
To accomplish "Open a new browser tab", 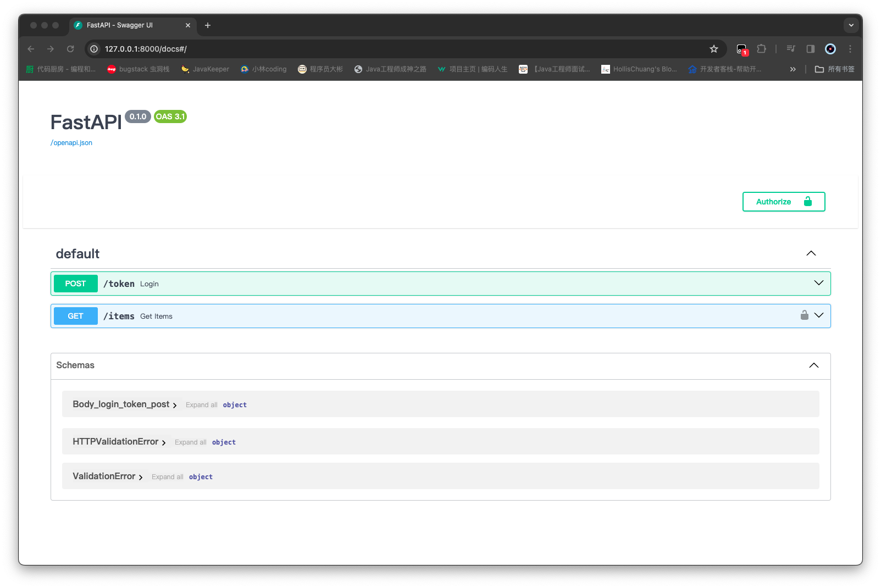I will [x=208, y=25].
